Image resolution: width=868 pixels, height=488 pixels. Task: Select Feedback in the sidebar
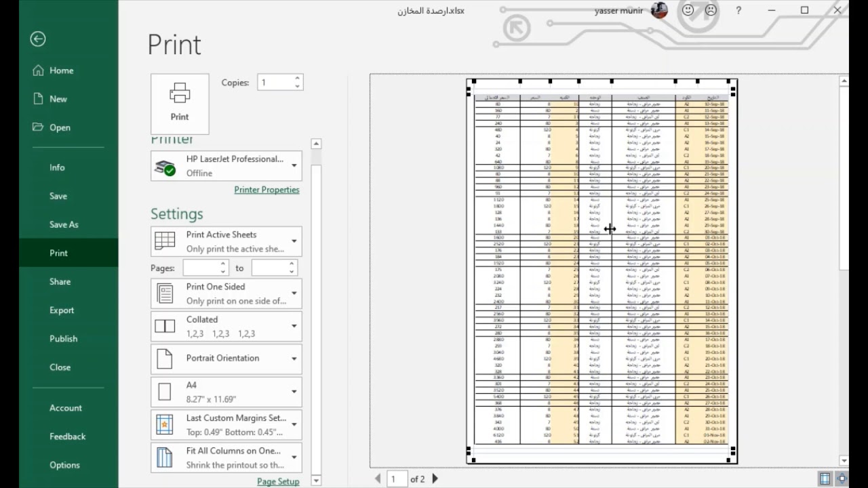68,436
